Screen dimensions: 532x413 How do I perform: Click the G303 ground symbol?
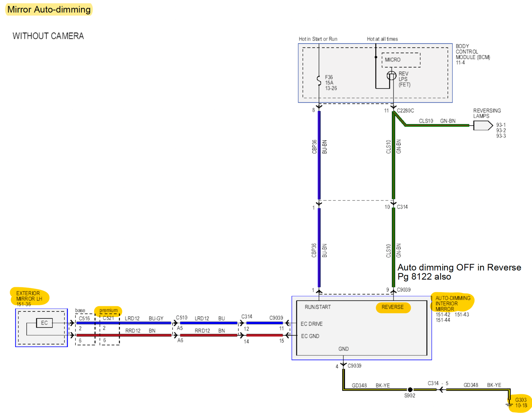pos(509,404)
